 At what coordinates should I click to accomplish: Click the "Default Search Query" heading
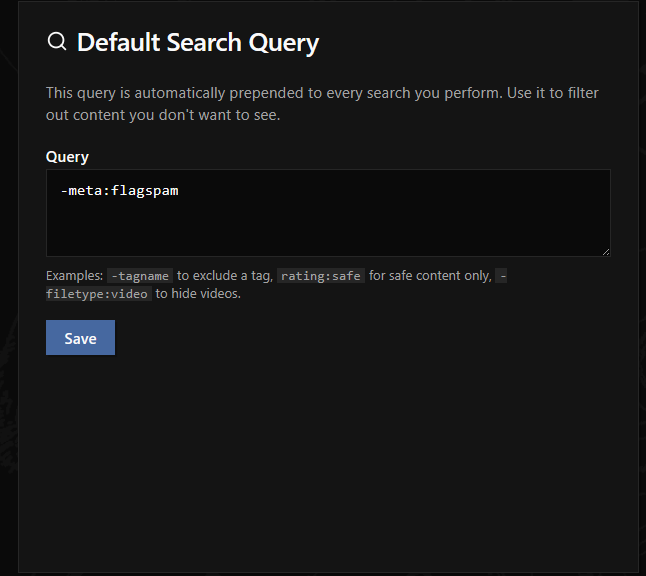198,43
